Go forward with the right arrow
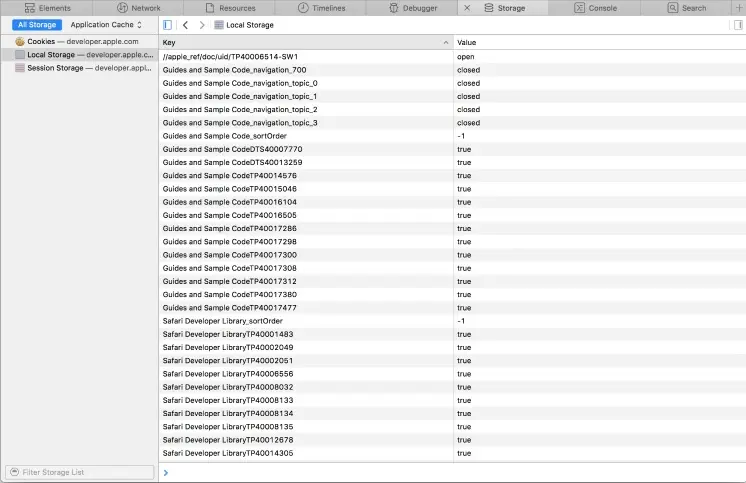The image size is (746, 483). coord(202,25)
